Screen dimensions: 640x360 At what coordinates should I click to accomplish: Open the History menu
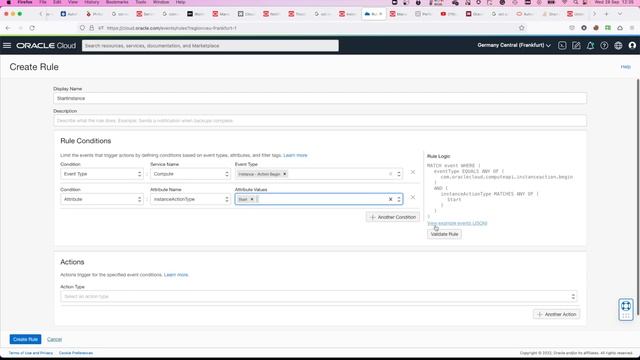(91, 2)
